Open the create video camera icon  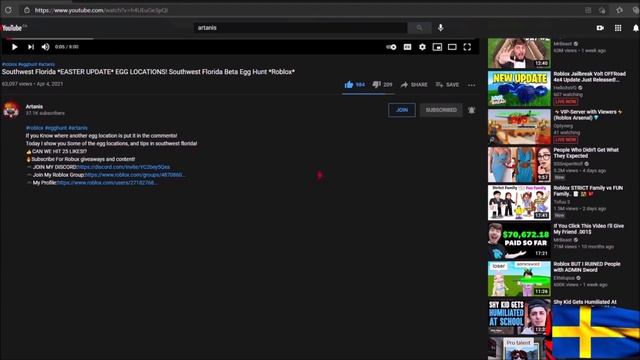[600, 28]
